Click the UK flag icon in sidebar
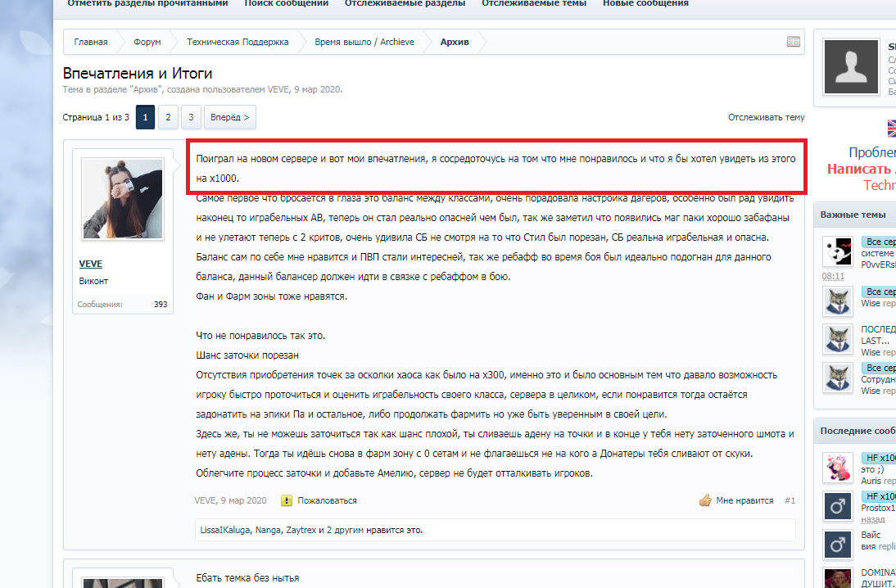Screen dimensions: 896x588 click(x=891, y=129)
